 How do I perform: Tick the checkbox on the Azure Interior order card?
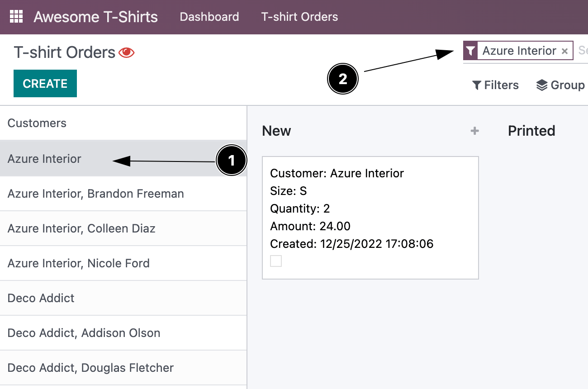tap(276, 261)
